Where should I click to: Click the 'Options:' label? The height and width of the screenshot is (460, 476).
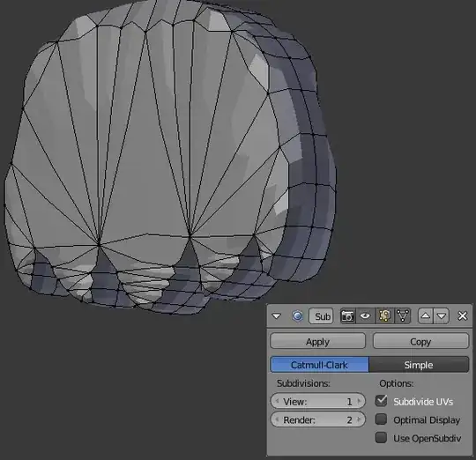point(397,383)
